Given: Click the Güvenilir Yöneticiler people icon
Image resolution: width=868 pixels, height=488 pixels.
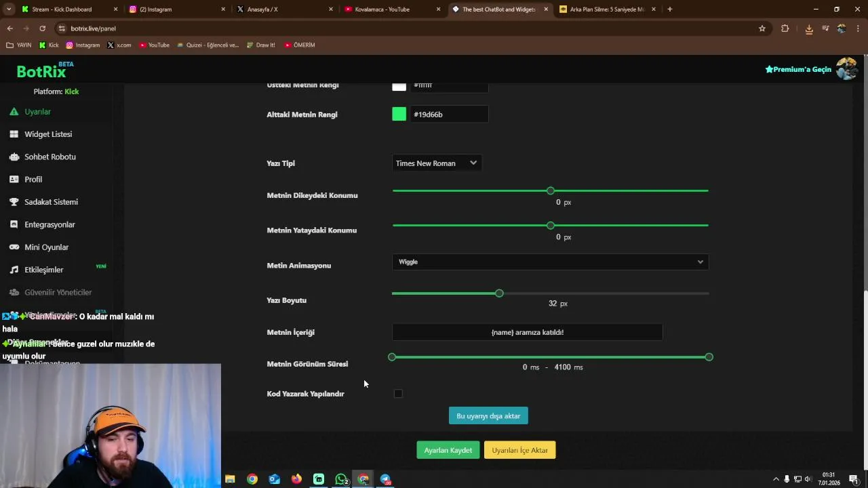Looking at the screenshot, I should pos(14,292).
